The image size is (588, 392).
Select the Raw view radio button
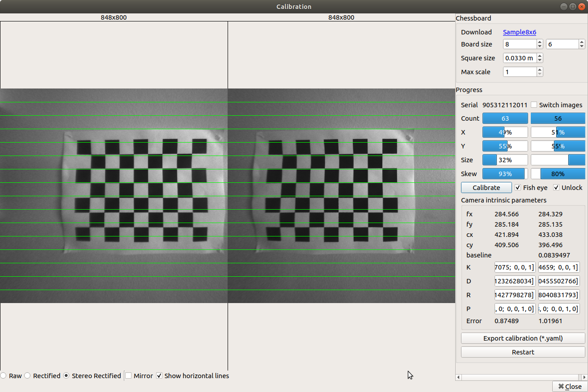[4, 376]
